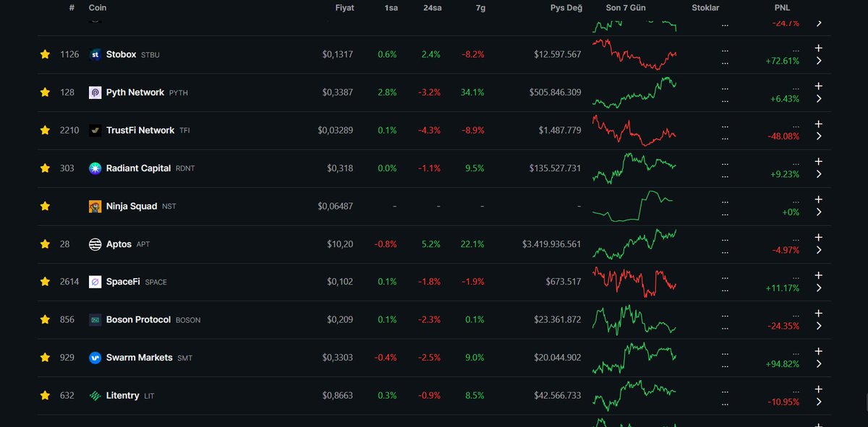Open the Aptos 7-day sparkline chart
Screen dimensions: 868x427
click(634, 244)
